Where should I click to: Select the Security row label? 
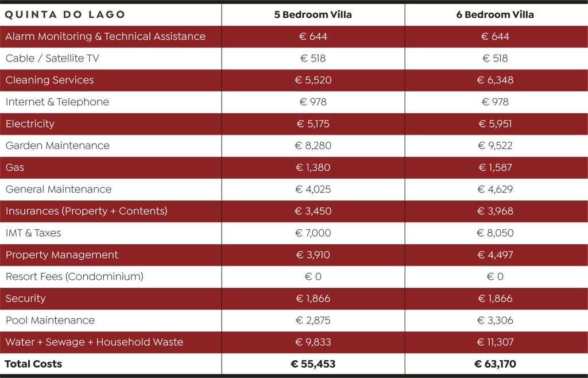pos(26,298)
